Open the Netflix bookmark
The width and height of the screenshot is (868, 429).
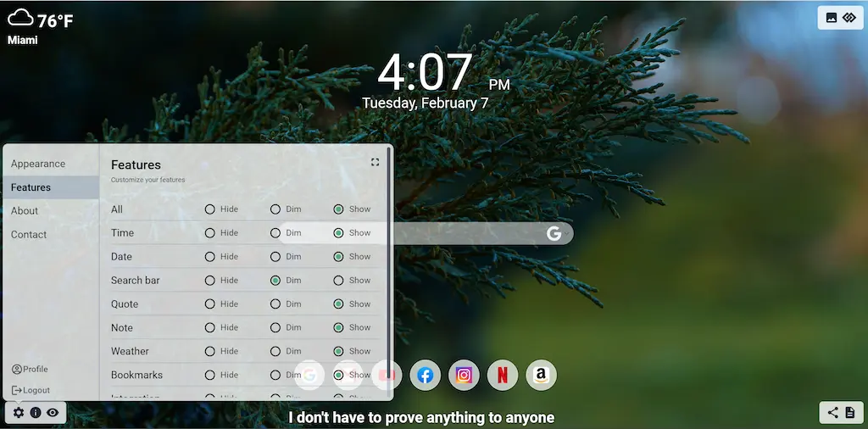point(503,375)
